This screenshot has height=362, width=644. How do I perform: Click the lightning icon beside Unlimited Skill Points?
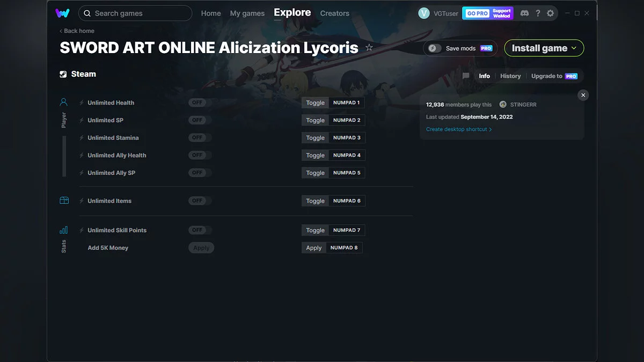click(82, 230)
